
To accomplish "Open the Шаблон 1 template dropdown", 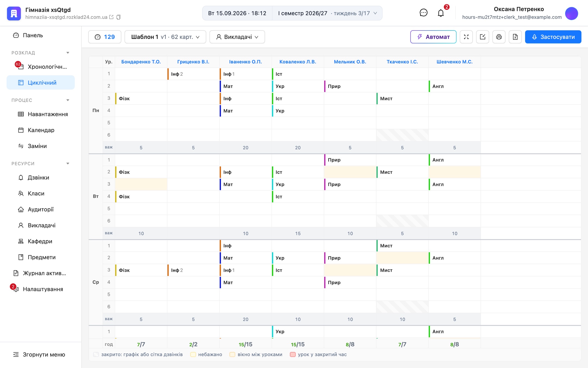I will [165, 37].
